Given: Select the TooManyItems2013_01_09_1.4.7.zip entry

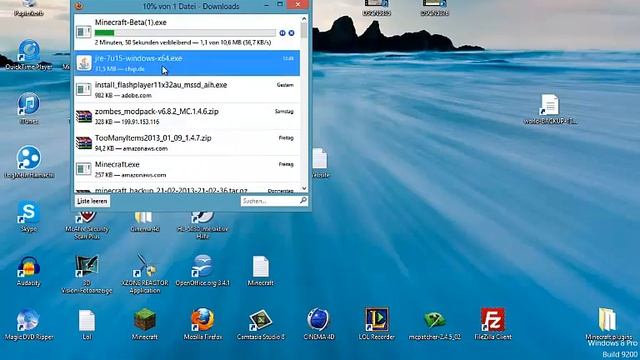Looking at the screenshot, I should coord(187,142).
